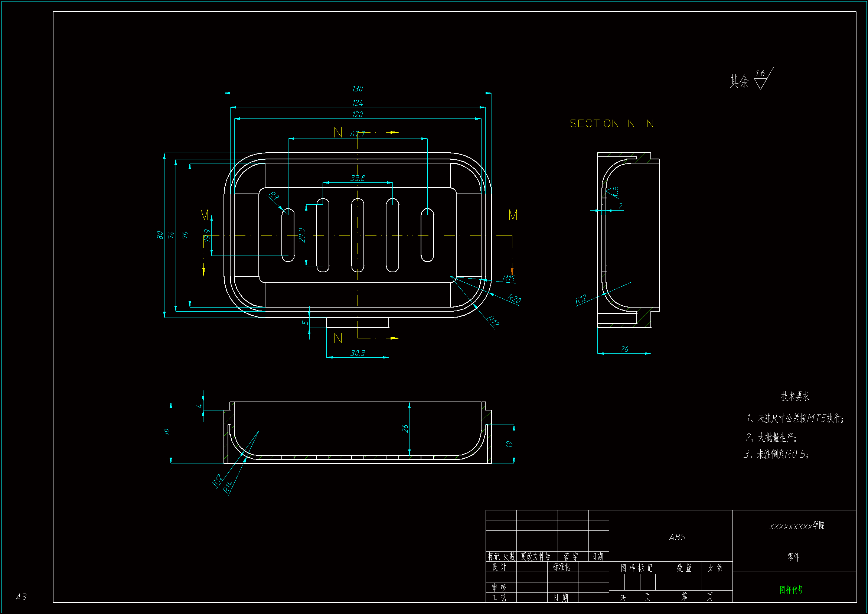Image resolution: width=868 pixels, height=614 pixels.
Task: Click the 130 overall width dimension
Action: click(x=357, y=89)
